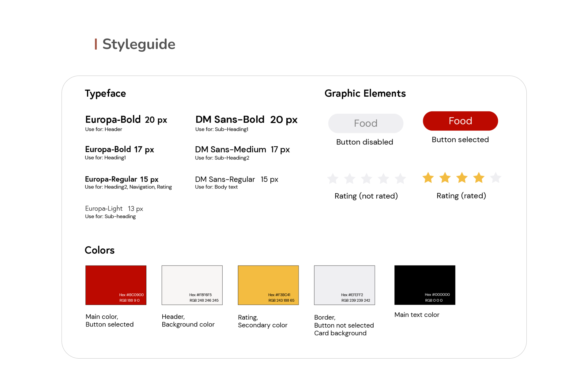Click the second gold star in rated row
Image resolution: width=588 pixels, height=391 pixels.
(445, 178)
